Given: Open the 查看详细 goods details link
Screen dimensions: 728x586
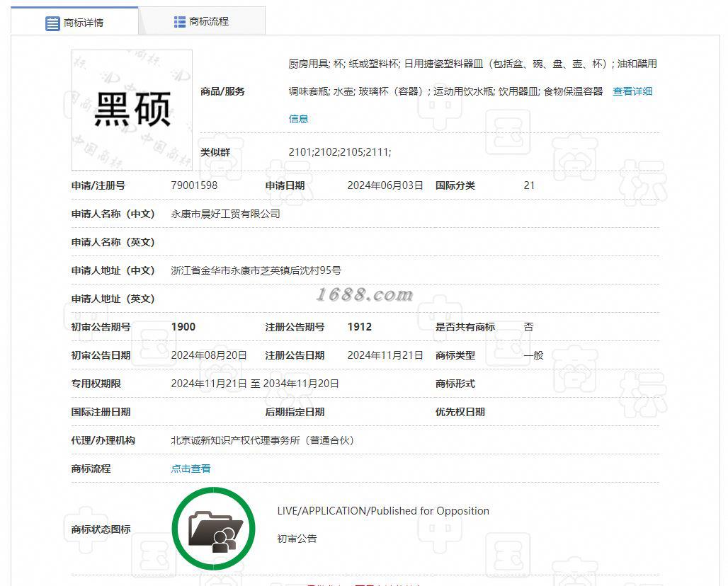Looking at the screenshot, I should (x=632, y=91).
